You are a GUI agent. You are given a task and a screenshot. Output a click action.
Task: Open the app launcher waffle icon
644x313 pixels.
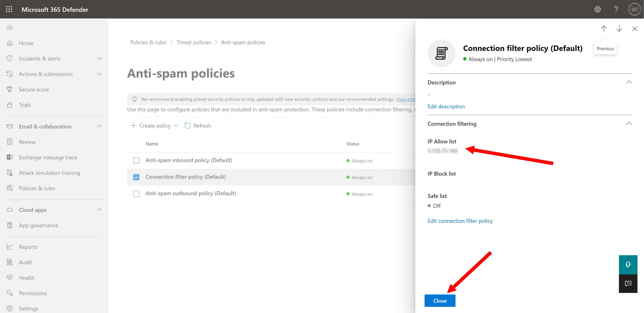[9, 9]
